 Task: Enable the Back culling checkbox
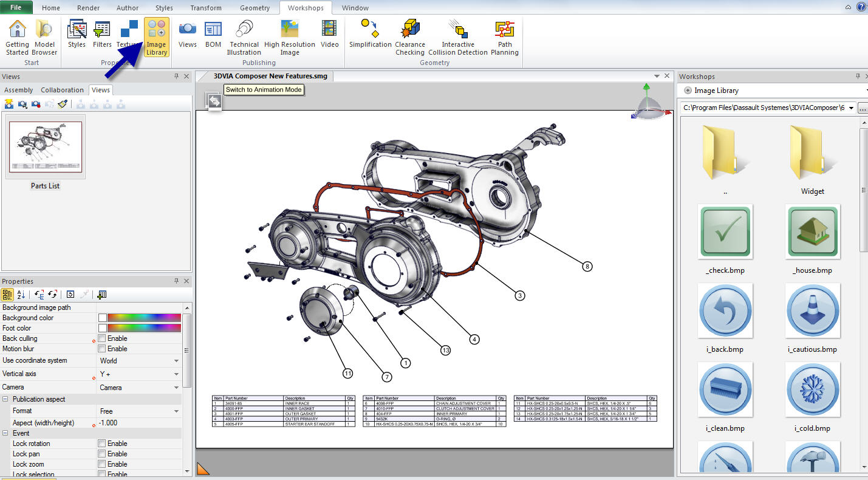[102, 338]
